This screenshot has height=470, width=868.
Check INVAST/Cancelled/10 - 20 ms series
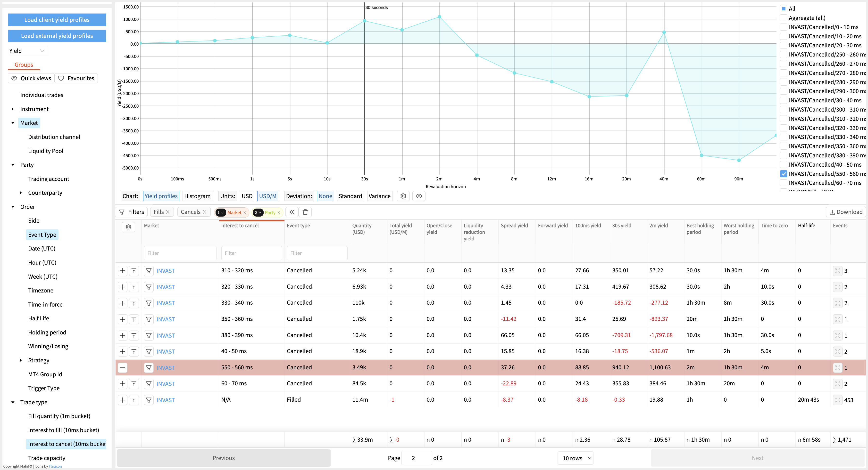(784, 36)
